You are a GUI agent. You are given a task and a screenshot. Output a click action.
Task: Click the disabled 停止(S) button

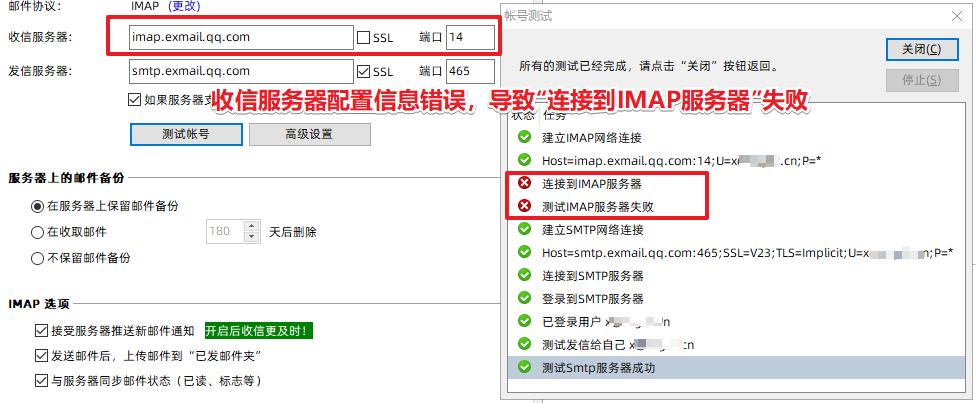[922, 80]
